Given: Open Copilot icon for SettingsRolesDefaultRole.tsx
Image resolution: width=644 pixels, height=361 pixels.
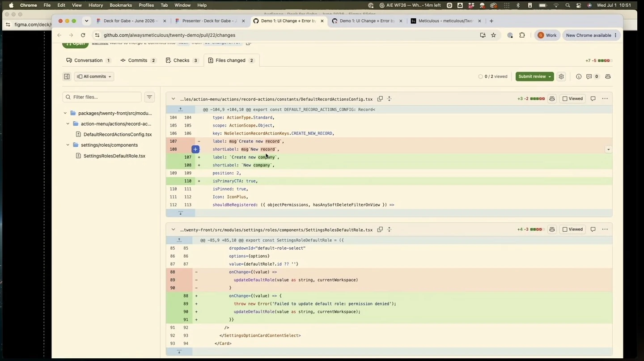Looking at the screenshot, I should coord(552,229).
